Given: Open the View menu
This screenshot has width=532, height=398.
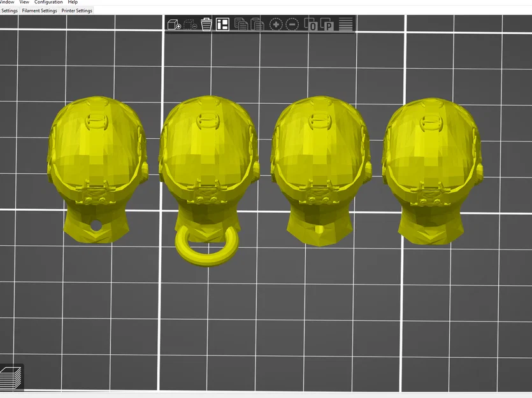Looking at the screenshot, I should [x=24, y=2].
